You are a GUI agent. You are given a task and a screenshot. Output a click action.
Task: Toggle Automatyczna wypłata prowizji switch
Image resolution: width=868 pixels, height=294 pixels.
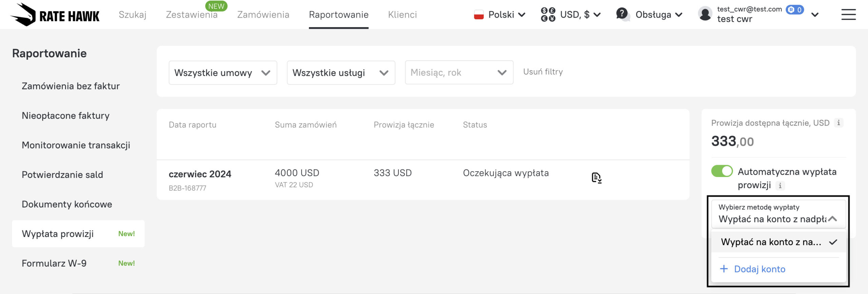click(x=722, y=171)
